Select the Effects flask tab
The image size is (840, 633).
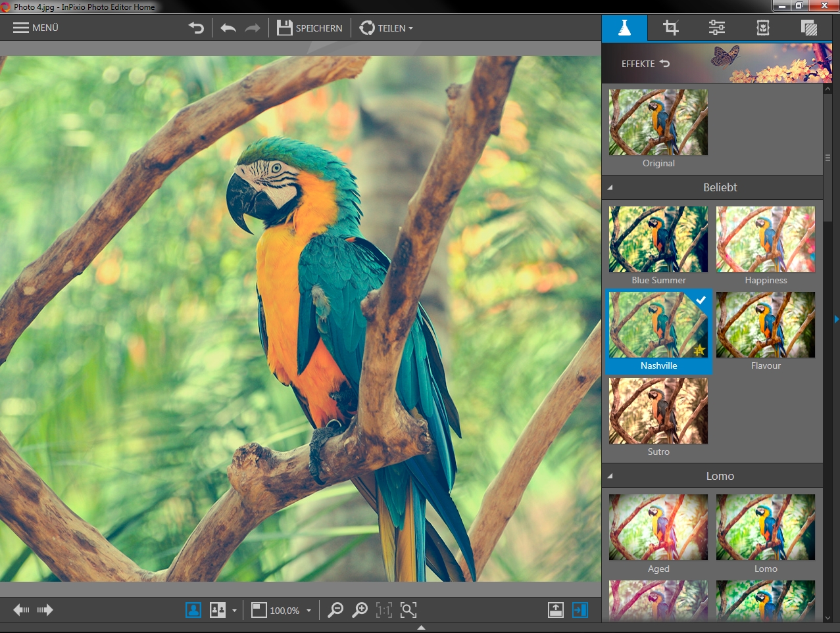click(624, 28)
